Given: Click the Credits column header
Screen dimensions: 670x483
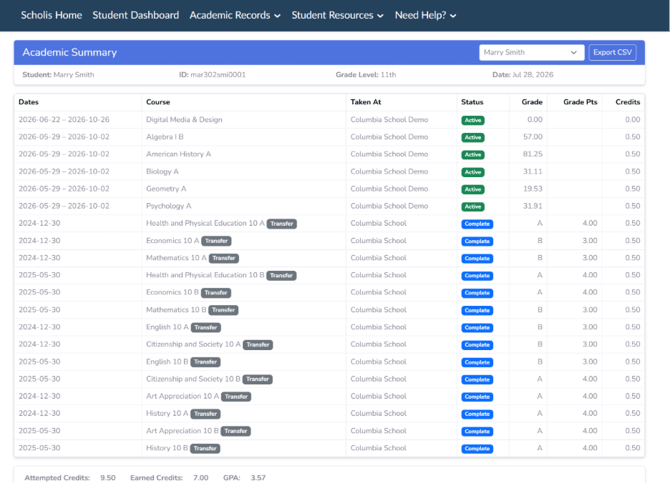Looking at the screenshot, I should pyautogui.click(x=628, y=102).
